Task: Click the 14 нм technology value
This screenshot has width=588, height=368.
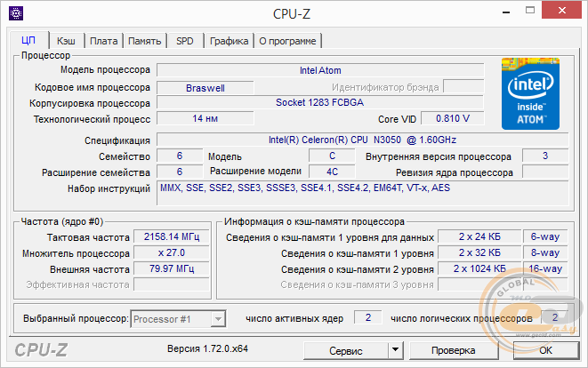Action: pos(205,118)
